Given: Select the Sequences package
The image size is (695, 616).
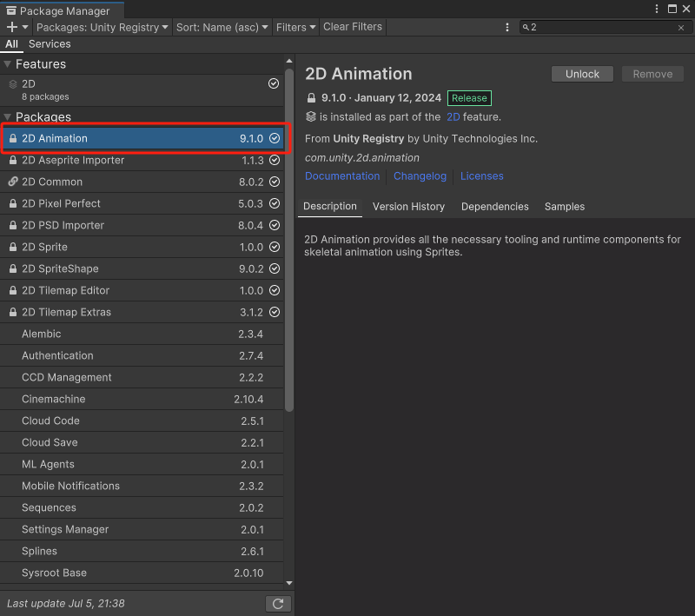Looking at the screenshot, I should pos(142,507).
